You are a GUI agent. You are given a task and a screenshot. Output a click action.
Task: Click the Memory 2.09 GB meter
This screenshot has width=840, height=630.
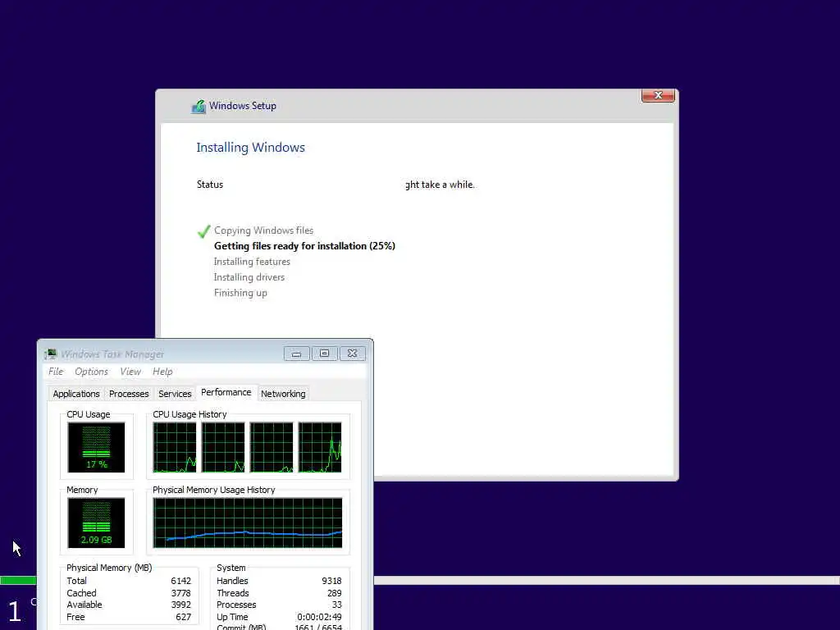[x=96, y=523]
